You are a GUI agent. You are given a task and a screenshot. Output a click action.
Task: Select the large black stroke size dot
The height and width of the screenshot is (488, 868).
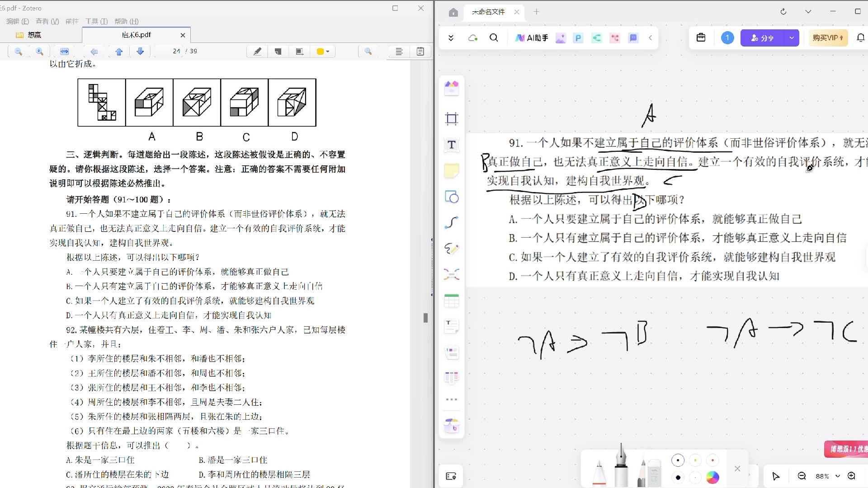click(678, 478)
